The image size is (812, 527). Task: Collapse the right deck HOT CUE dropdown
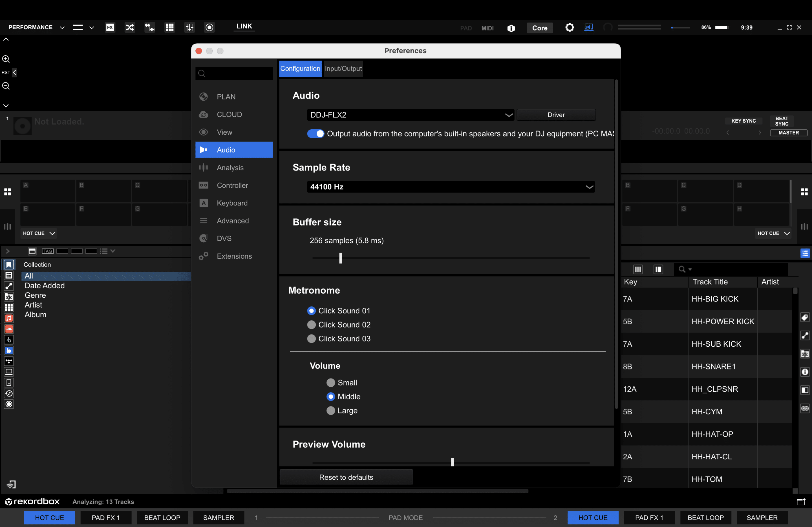click(x=773, y=233)
